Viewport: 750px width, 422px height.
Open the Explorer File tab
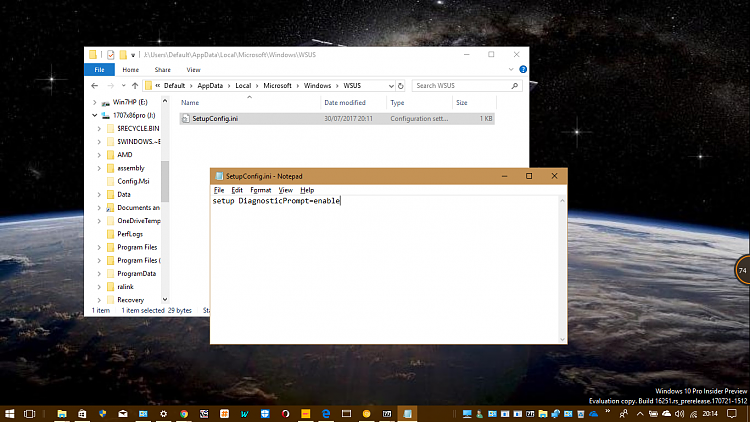coord(99,69)
